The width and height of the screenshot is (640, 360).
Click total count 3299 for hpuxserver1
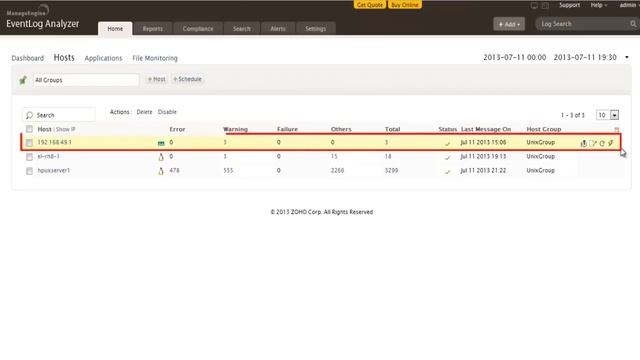coord(391,171)
